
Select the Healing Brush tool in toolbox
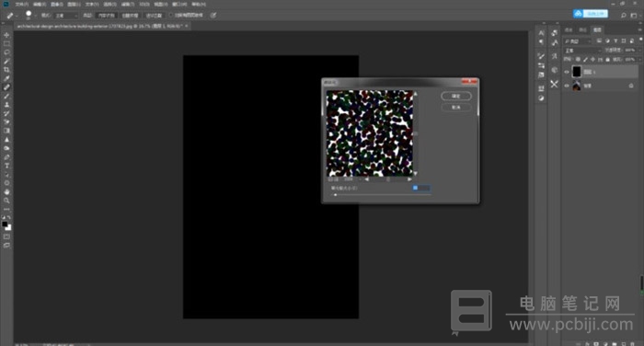click(6, 87)
